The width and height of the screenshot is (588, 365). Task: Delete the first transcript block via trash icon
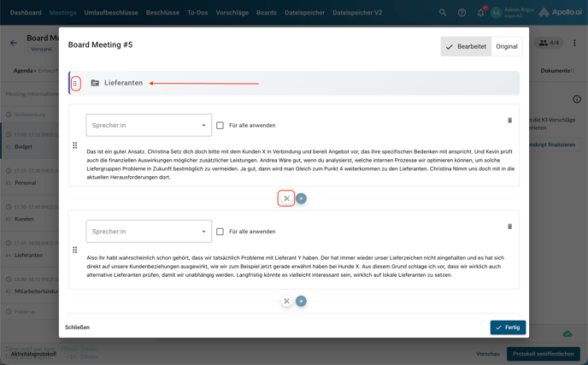coord(509,121)
